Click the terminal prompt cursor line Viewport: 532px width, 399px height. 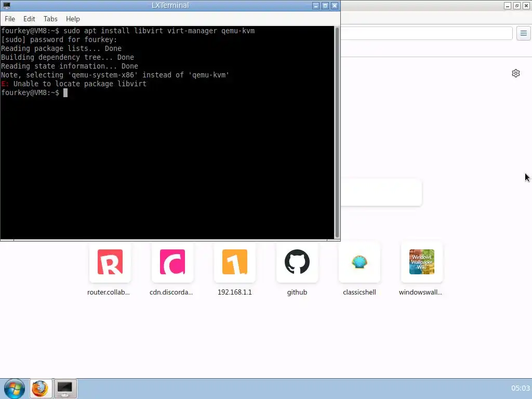[34, 92]
